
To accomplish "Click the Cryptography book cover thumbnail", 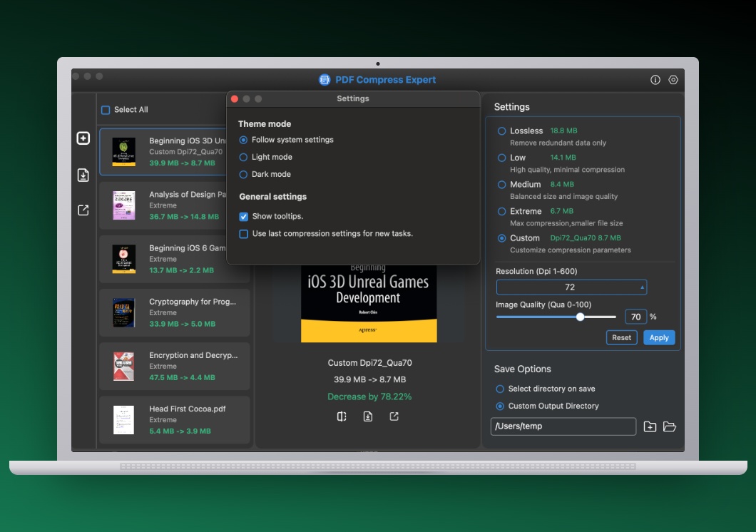I will [124, 313].
